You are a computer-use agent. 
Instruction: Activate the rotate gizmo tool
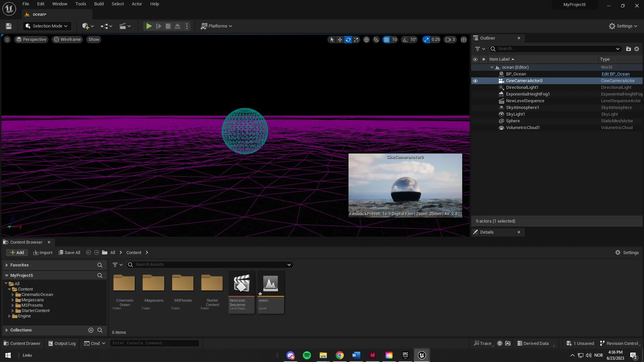click(348, 40)
